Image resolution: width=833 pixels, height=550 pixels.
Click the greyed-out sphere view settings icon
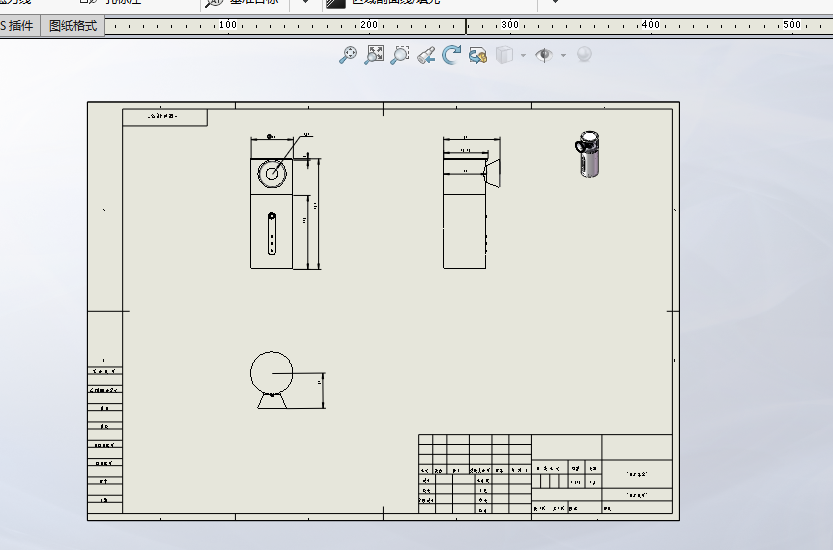tap(585, 55)
